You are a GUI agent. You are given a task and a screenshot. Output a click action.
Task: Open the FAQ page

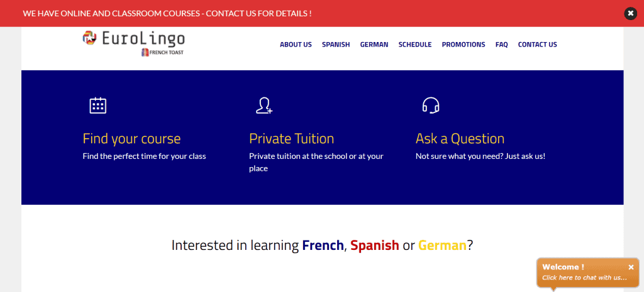click(501, 45)
